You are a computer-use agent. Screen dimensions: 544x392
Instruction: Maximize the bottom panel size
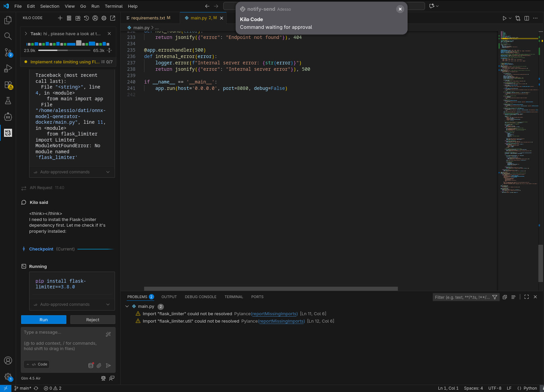coord(527,297)
